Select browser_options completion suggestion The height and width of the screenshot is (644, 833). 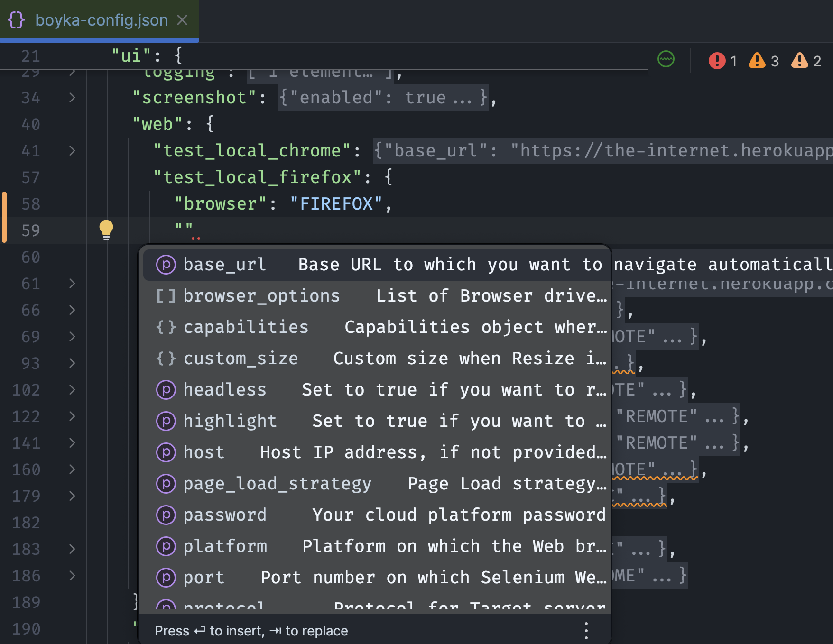(x=375, y=296)
